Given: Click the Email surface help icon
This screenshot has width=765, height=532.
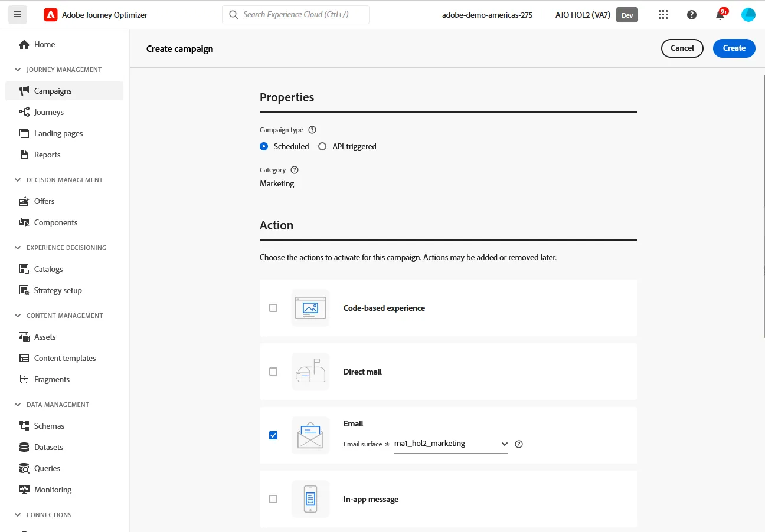Looking at the screenshot, I should [x=519, y=444].
